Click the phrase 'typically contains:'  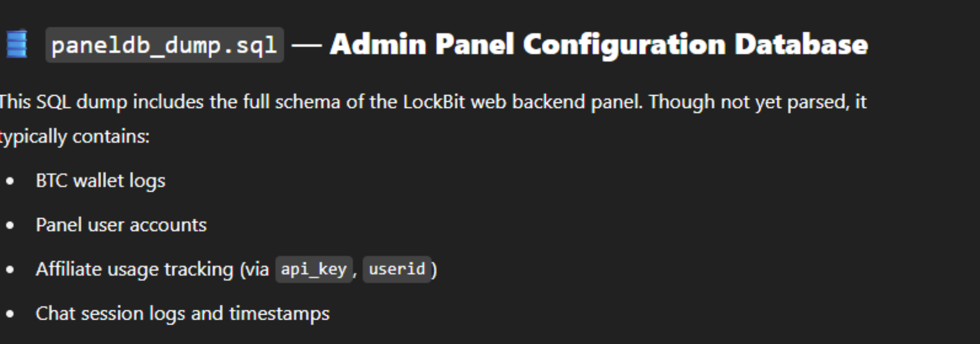click(75, 137)
